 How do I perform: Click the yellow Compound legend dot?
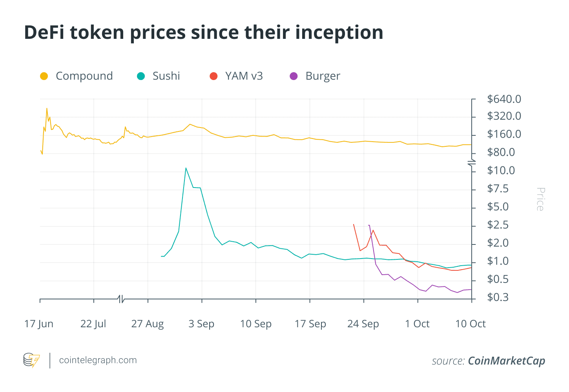pos(44,76)
